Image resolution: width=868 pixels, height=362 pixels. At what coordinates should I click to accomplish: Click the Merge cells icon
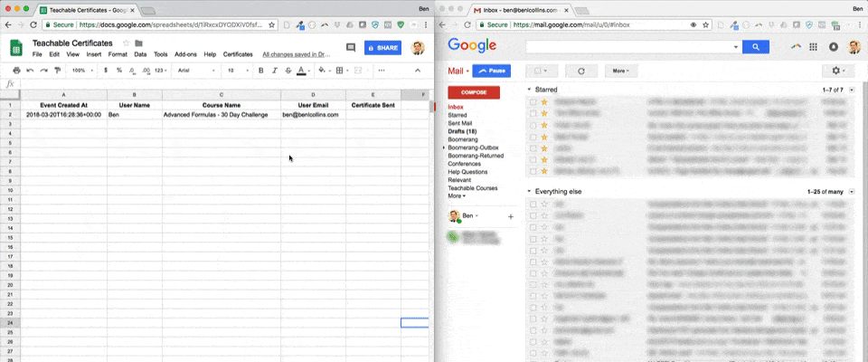coord(358,71)
